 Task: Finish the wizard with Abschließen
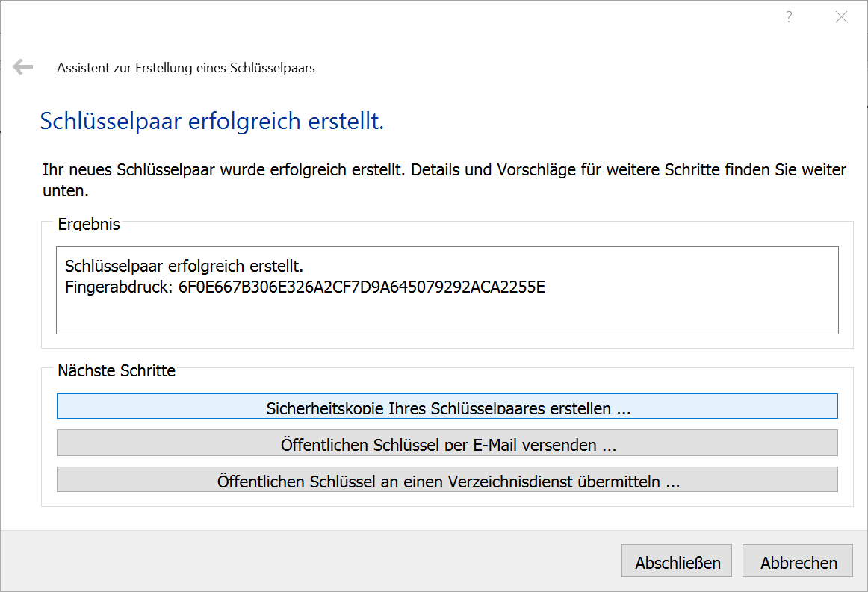click(677, 562)
